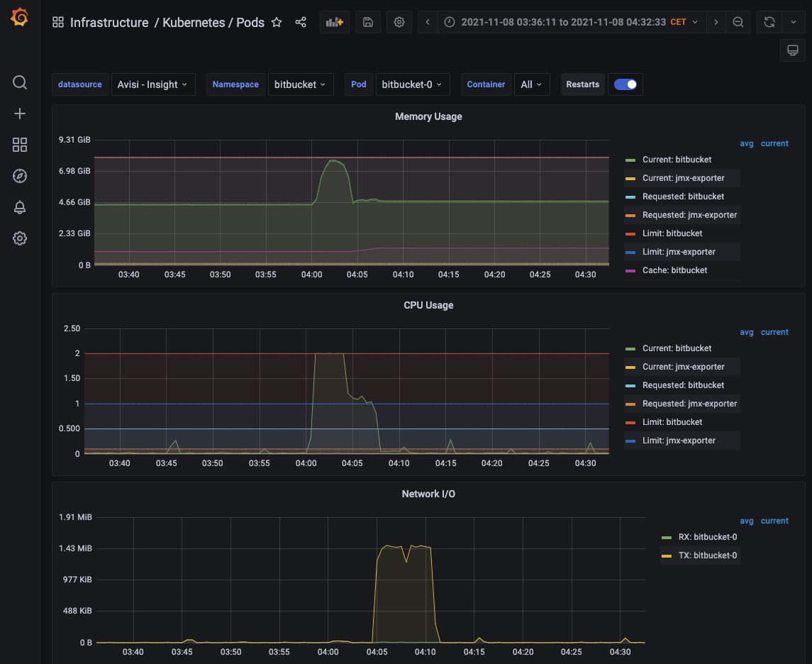The width and height of the screenshot is (812, 664).
Task: Open the time range picker
Action: [571, 22]
